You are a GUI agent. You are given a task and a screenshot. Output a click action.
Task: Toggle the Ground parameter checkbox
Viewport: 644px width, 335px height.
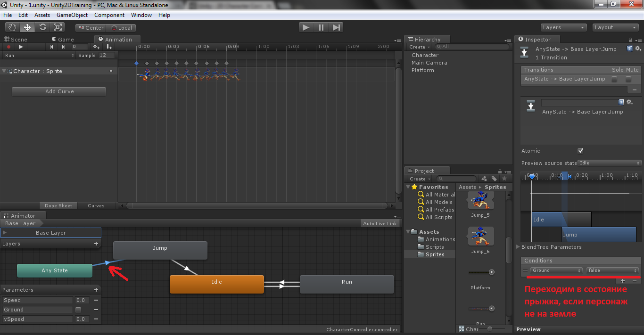[x=78, y=310]
